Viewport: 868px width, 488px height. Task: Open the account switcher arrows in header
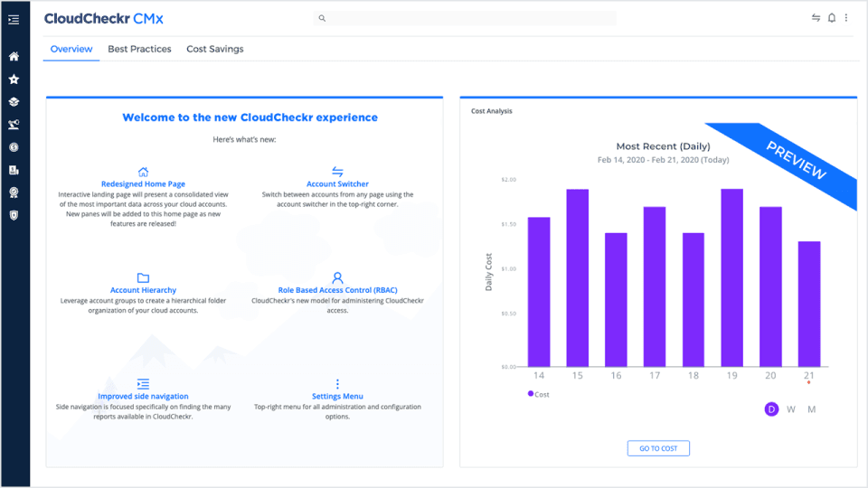click(816, 18)
